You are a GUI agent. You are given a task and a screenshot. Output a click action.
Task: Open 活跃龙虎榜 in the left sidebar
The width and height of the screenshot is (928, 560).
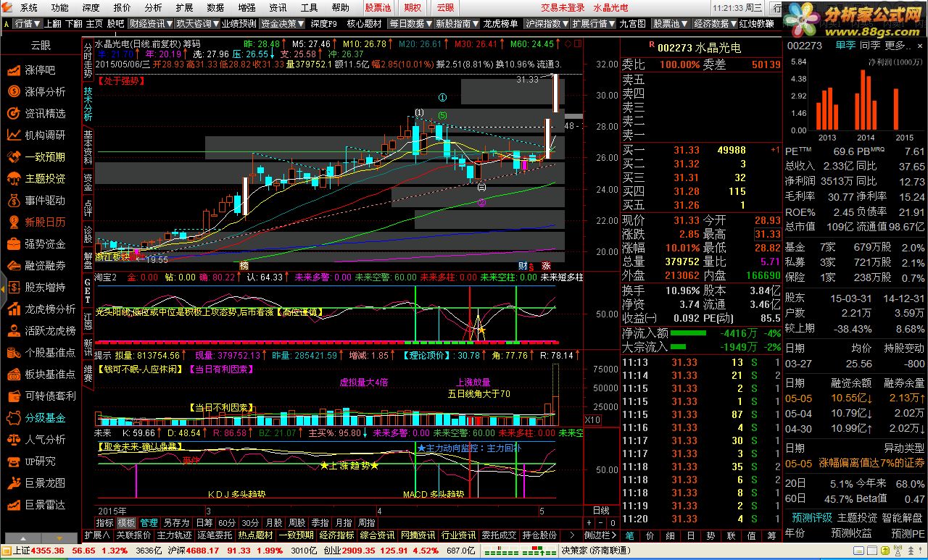coord(41,331)
